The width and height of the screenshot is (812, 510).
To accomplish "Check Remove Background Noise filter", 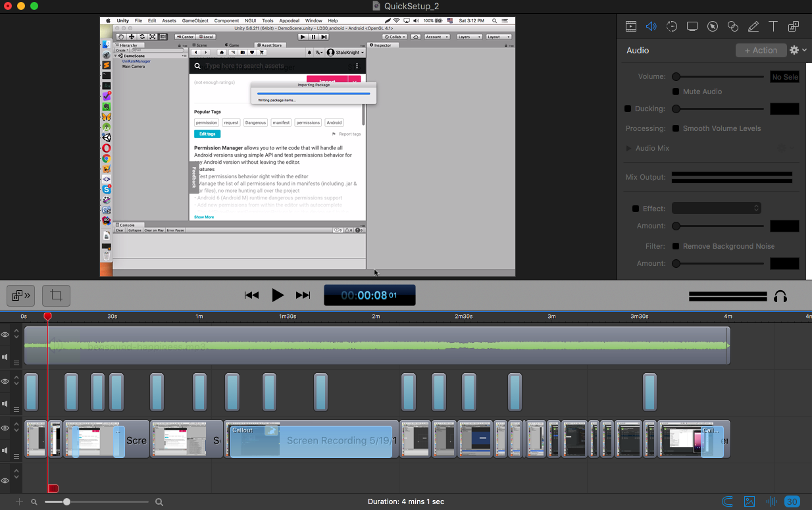I will 676,246.
